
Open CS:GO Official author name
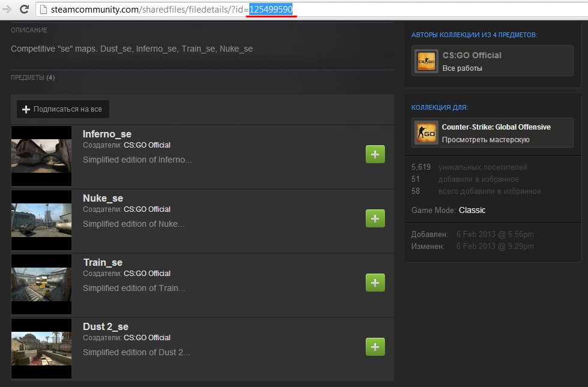click(471, 55)
